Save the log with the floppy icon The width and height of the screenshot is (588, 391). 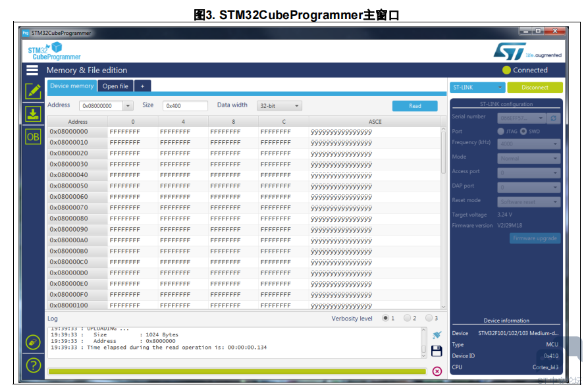click(x=437, y=351)
